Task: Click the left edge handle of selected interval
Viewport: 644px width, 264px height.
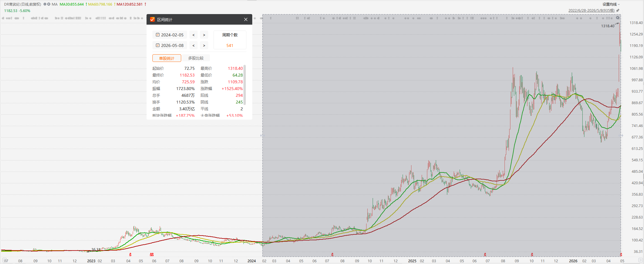Action: click(262, 136)
